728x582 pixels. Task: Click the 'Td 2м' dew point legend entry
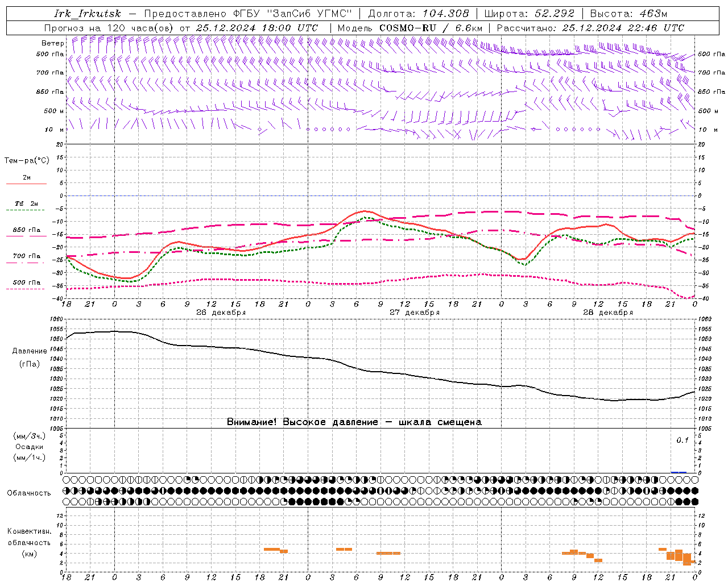point(27,203)
